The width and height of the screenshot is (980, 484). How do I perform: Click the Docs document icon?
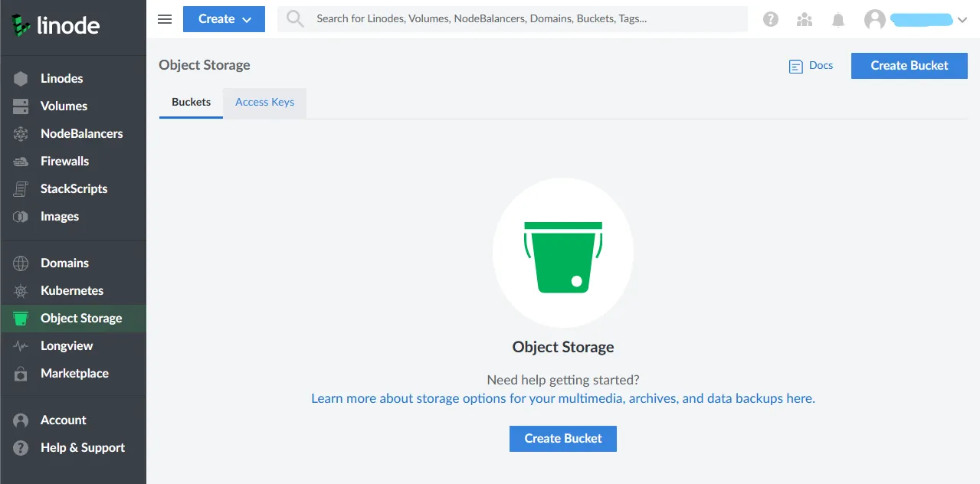(796, 67)
